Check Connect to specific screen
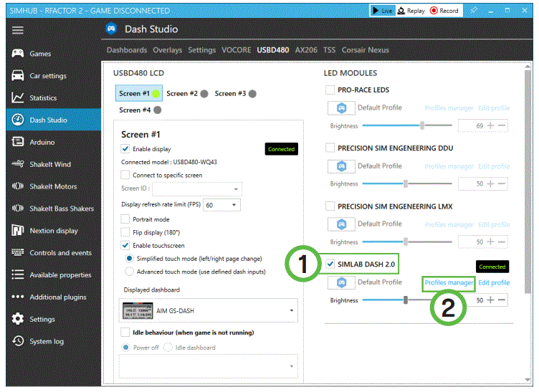Image resolution: width=539 pixels, height=392 pixels. [x=125, y=175]
